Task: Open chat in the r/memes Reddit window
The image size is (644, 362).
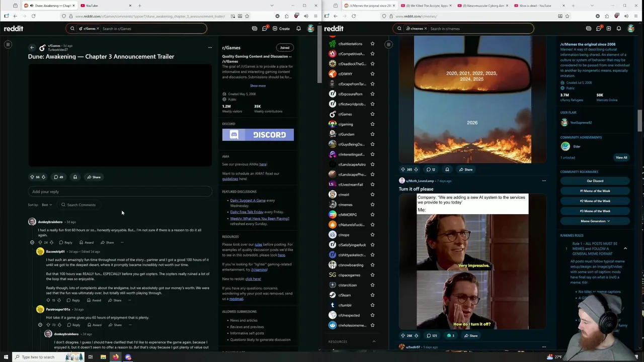Action: click(x=599, y=29)
